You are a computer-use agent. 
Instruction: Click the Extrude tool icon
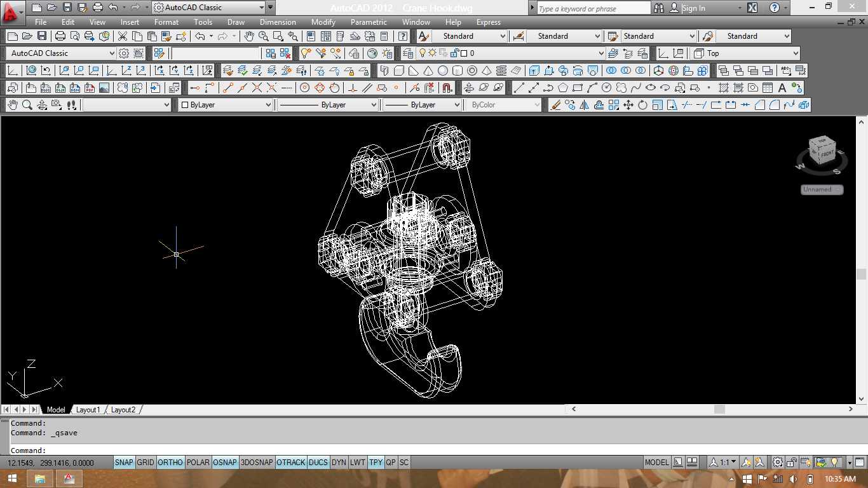tap(534, 71)
